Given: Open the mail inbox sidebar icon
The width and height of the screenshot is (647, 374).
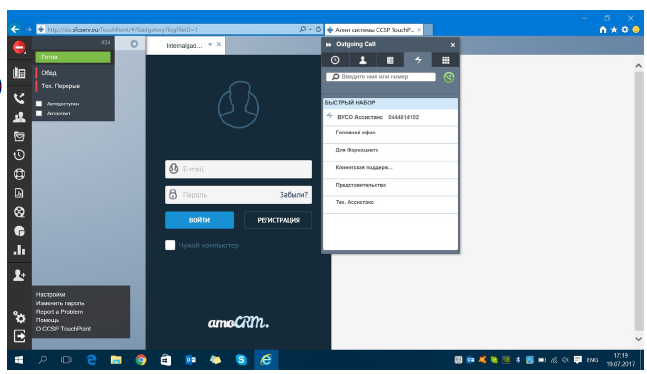Looking at the screenshot, I should point(19,136).
